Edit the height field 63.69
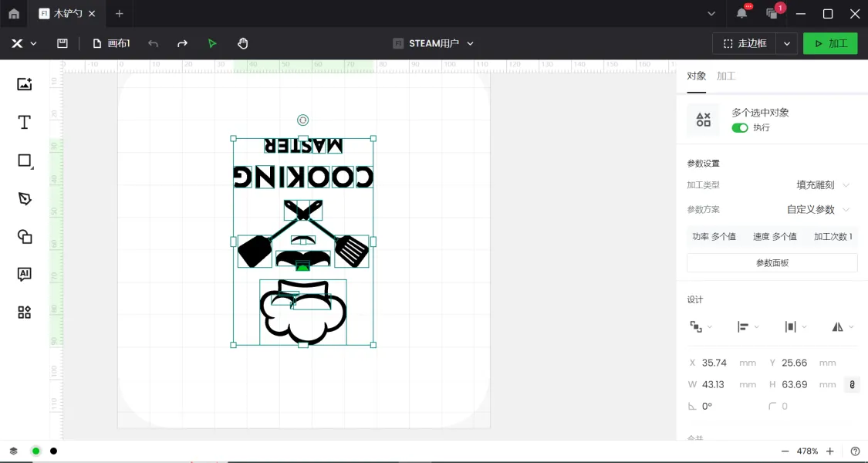The width and height of the screenshot is (868, 463). 795,384
